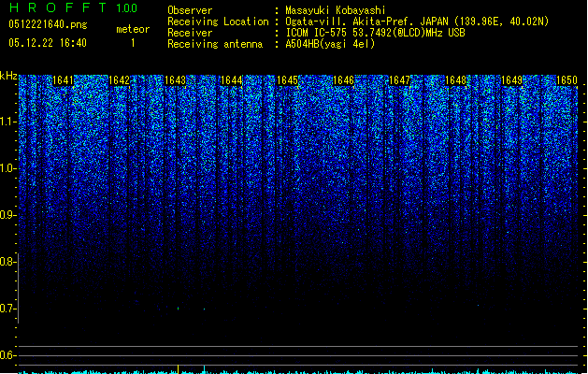Screen dimensions: 588x374
Task: Click the A504HB(yagi 4el) antenna text
Action: [330, 44]
